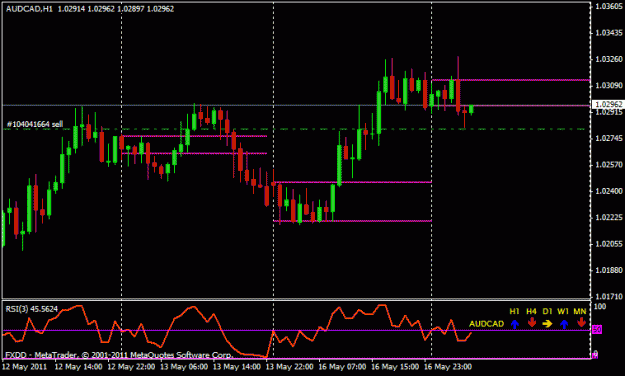625x376 pixels.
Task: Click the RSI(3) 45.5624 indicator label
Action: [x=31, y=309]
